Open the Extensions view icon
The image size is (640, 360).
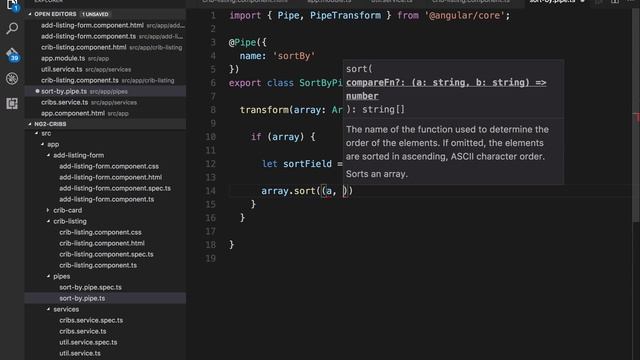pos(12,103)
